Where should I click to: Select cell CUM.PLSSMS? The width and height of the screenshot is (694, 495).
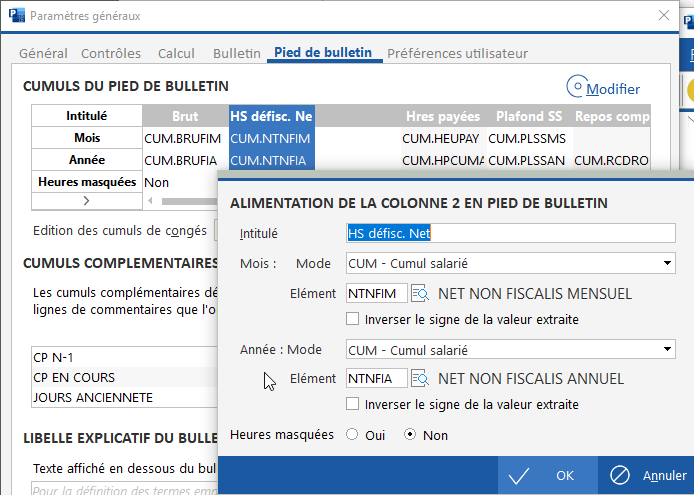(x=529, y=138)
